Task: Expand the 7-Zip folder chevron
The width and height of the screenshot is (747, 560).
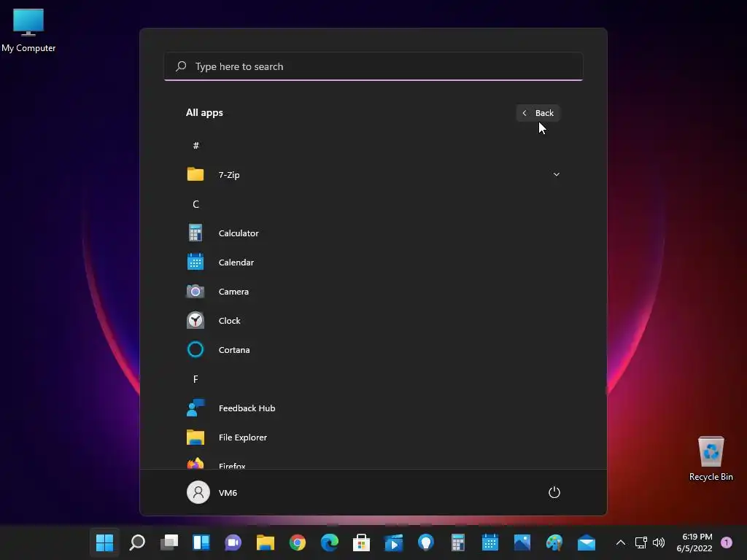Action: 556,174
